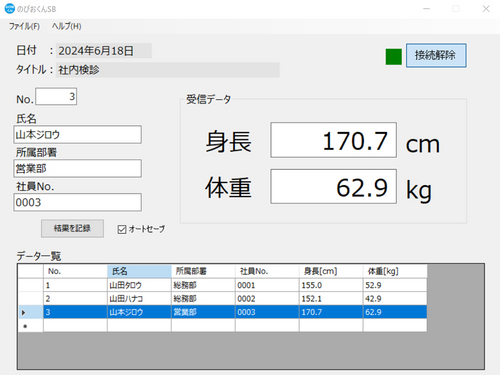Click the 体重[kg] column header
The image size is (500, 375).
tap(395, 271)
